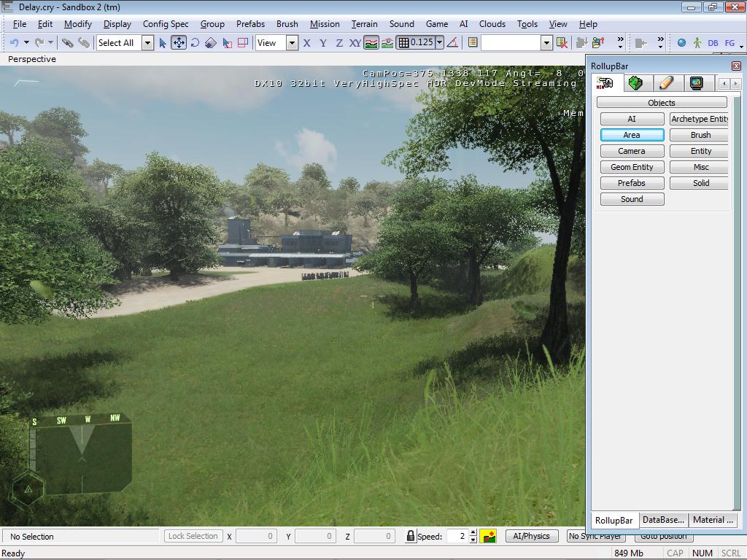Click the Geom Entity button
Image resolution: width=747 pixels, height=560 pixels.
click(x=632, y=167)
